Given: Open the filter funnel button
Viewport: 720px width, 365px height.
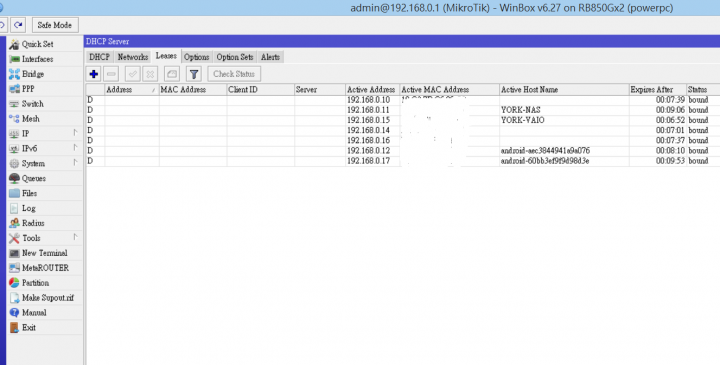Looking at the screenshot, I should [x=194, y=74].
